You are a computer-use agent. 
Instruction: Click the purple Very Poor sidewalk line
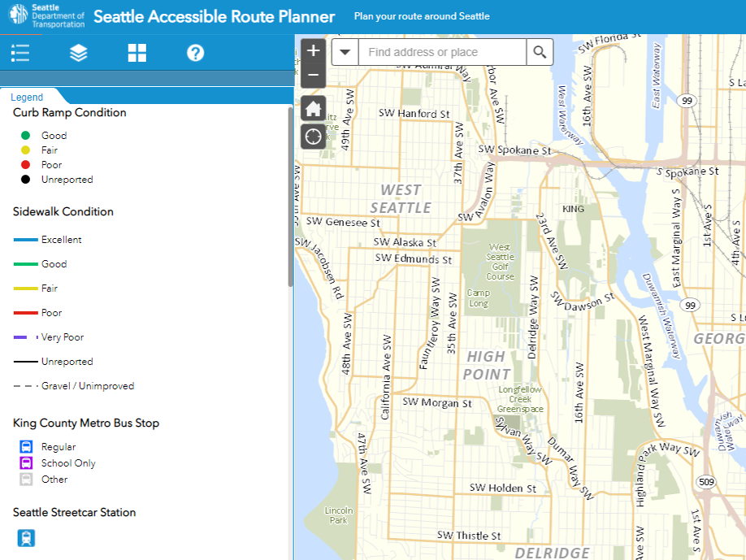[x=26, y=337]
